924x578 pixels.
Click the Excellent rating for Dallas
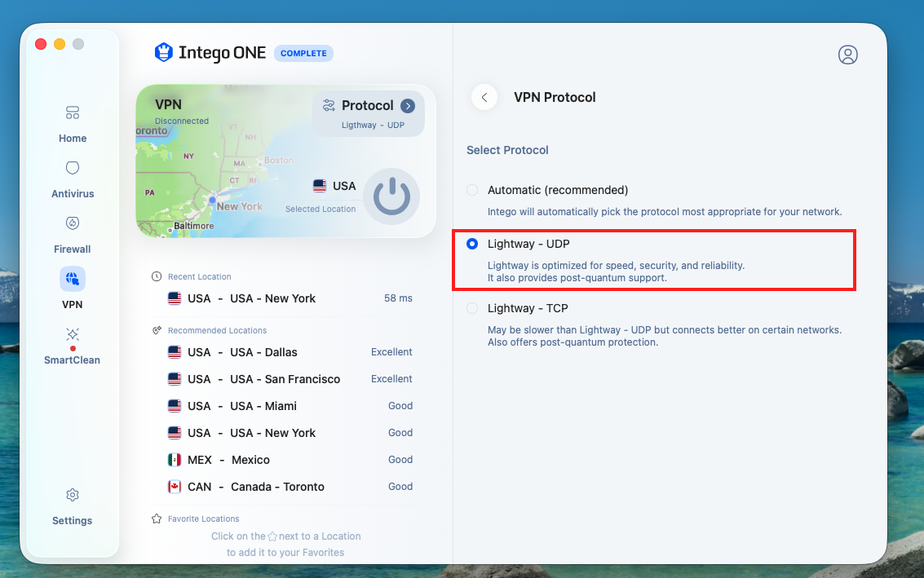point(391,352)
